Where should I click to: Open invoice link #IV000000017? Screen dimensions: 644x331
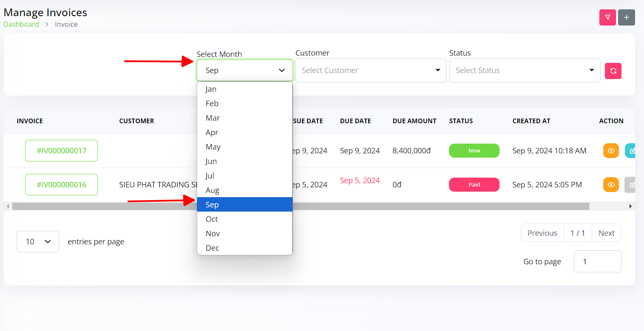coord(61,150)
